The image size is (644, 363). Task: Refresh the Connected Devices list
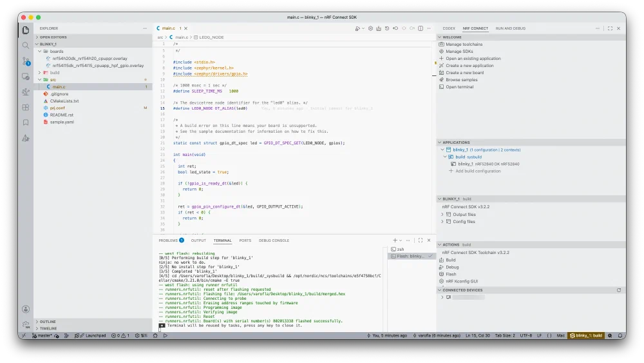pos(618,290)
